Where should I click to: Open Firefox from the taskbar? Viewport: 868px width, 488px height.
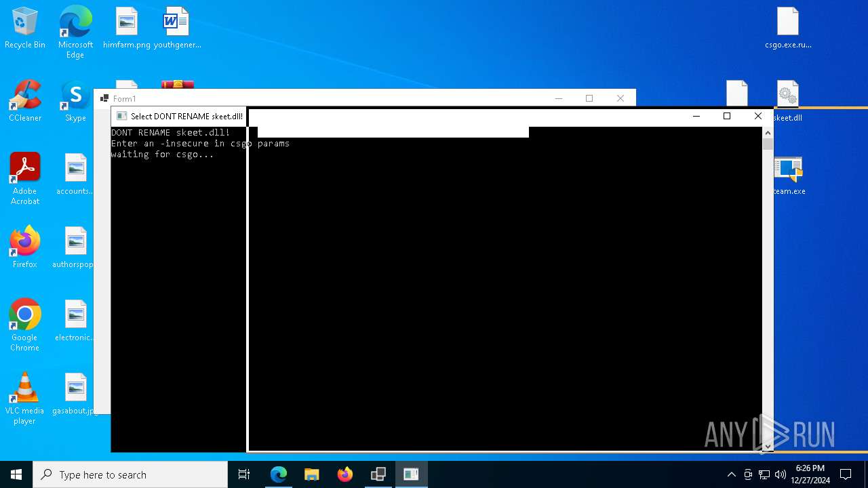point(345,474)
